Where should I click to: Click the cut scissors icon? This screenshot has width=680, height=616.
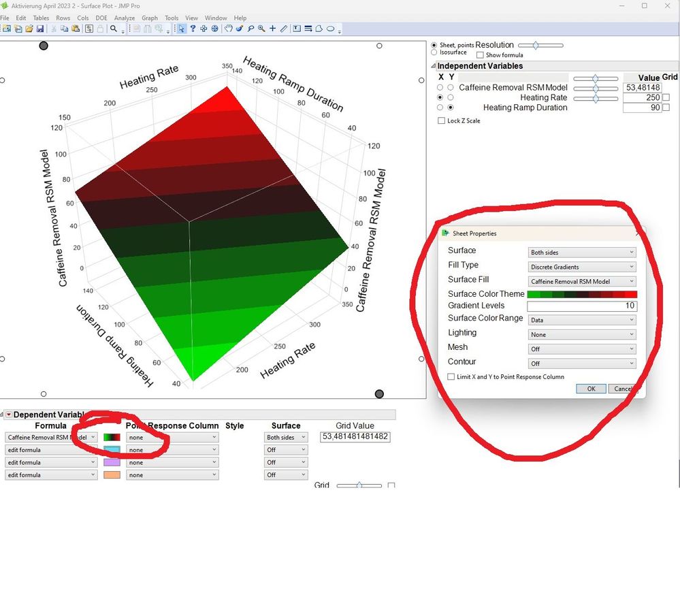pos(54,29)
